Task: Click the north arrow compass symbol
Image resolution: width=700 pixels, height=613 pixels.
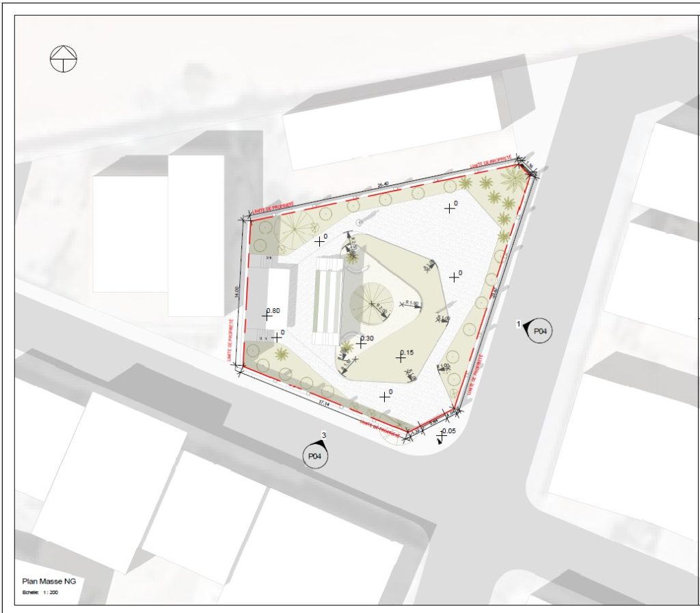Action: click(x=64, y=59)
